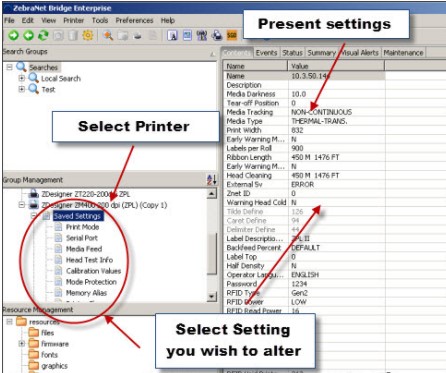Click the green refresh arrows icon
The width and height of the screenshot is (446, 373).
click(x=43, y=35)
